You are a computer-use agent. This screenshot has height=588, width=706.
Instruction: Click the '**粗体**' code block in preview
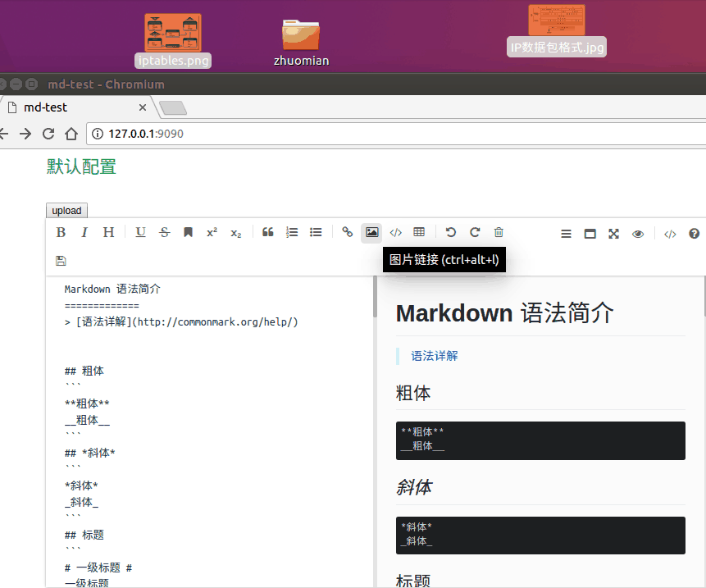[x=540, y=440]
